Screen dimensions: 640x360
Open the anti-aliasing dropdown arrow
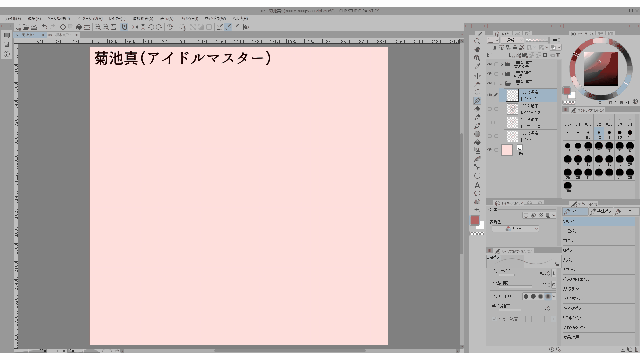point(554,296)
